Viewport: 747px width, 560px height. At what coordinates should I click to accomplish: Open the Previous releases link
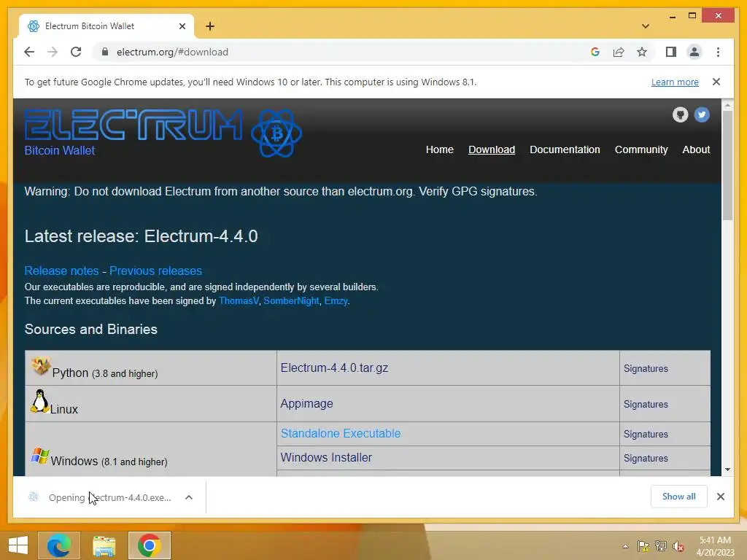click(x=155, y=271)
